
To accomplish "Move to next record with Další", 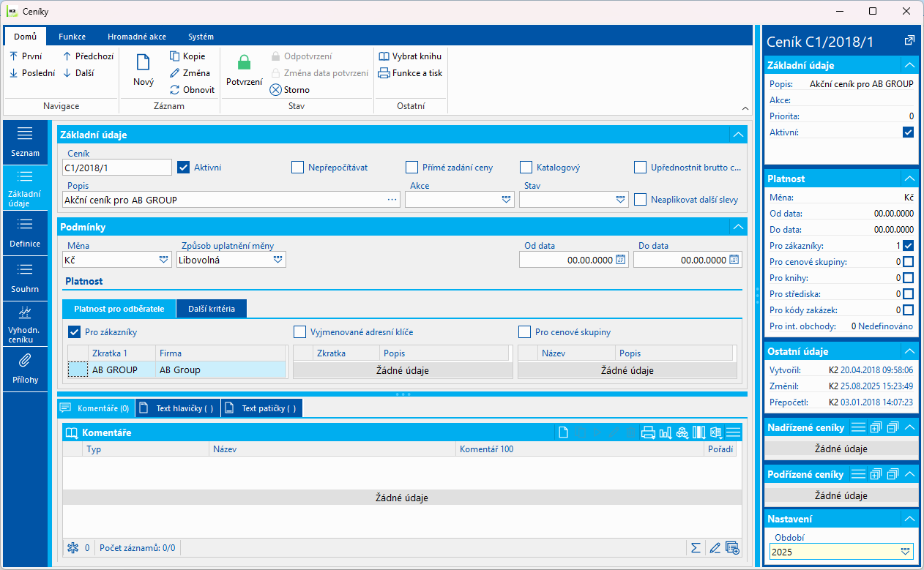I will tap(78, 72).
